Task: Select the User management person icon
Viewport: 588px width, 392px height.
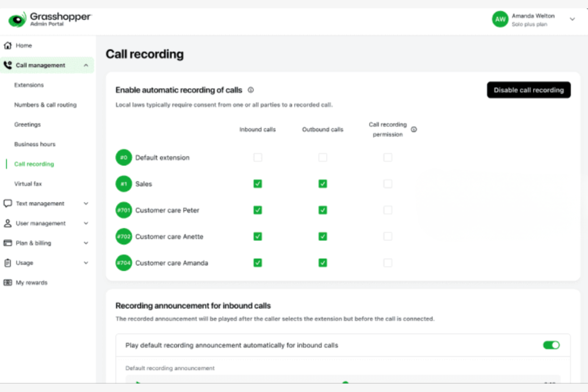Action: click(x=7, y=223)
